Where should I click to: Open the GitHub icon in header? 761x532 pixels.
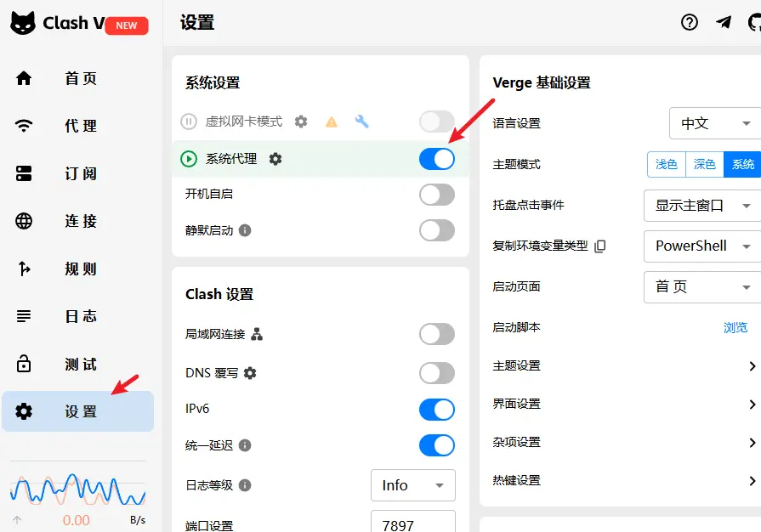tap(754, 22)
